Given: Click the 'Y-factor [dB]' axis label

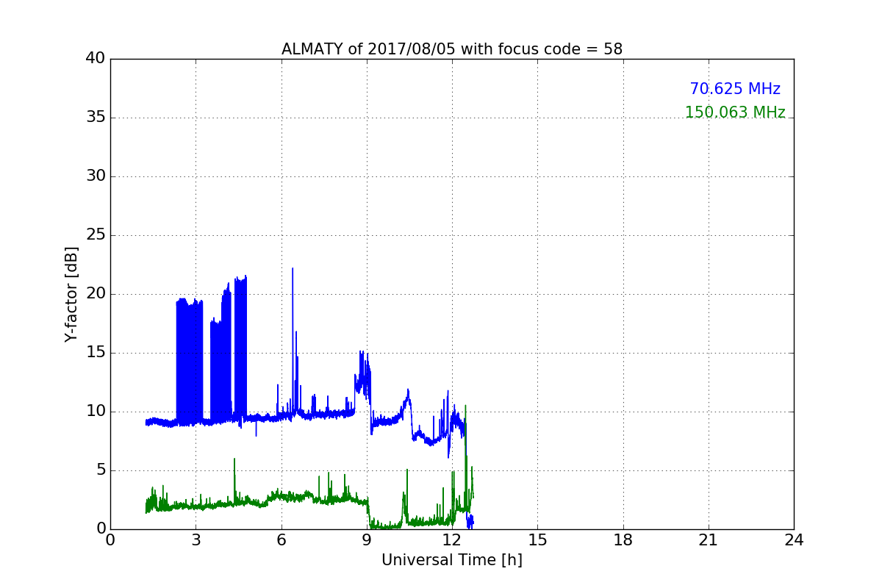Looking at the screenshot, I should pos(71,294).
